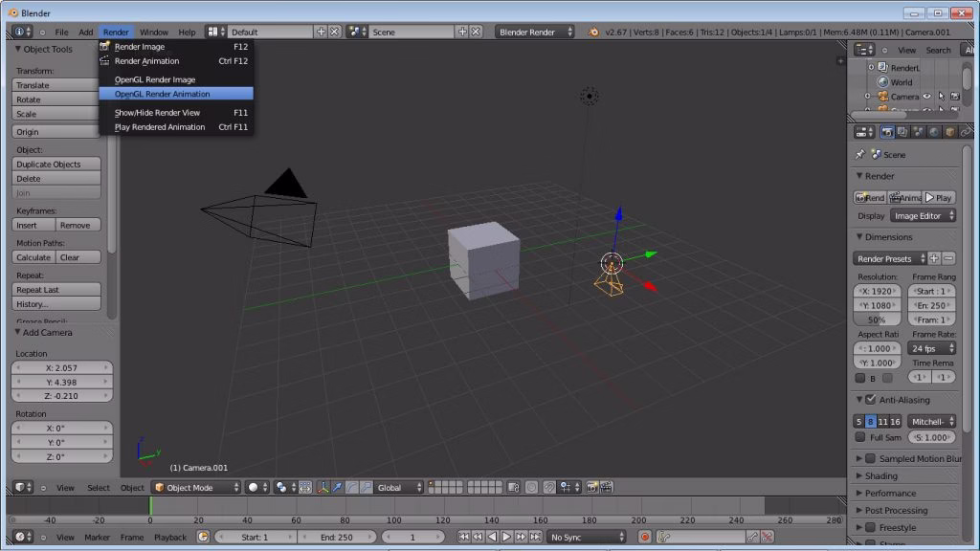Open the No Sync dropdown

[x=587, y=537]
